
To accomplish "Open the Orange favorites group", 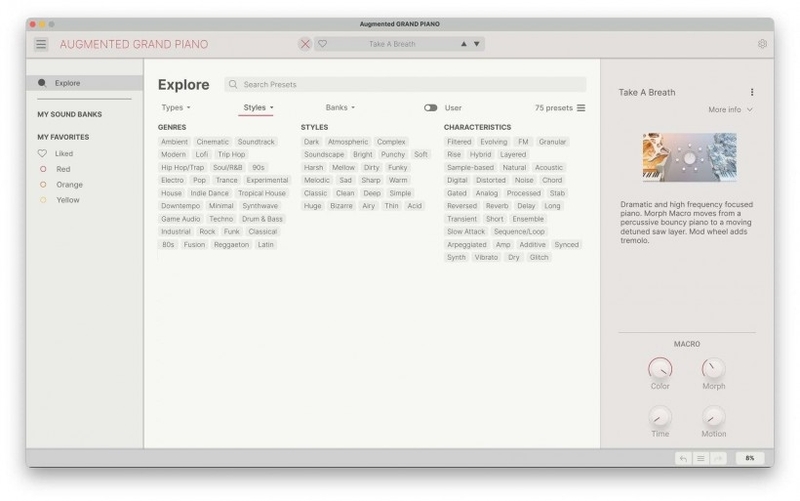I will pos(61,185).
